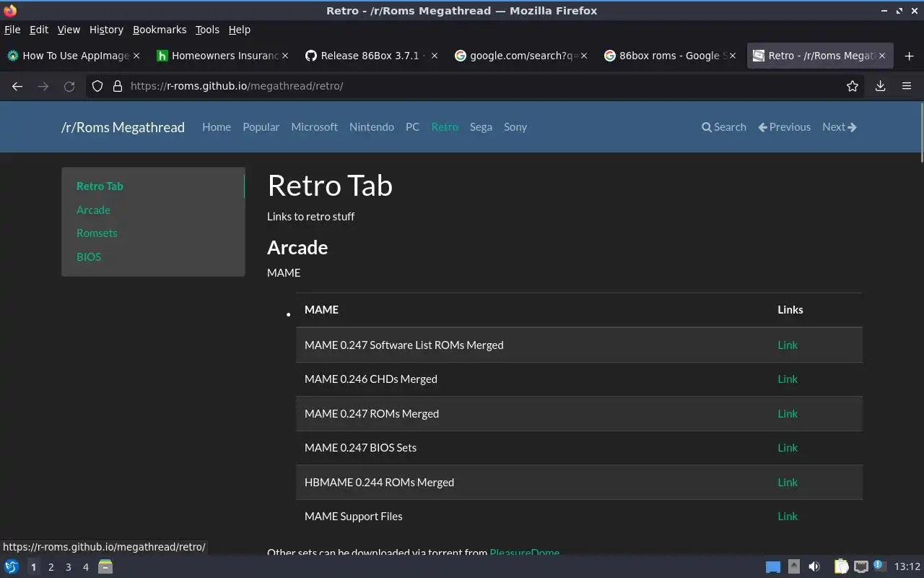Open the notification tray icon near the clock

879,566
